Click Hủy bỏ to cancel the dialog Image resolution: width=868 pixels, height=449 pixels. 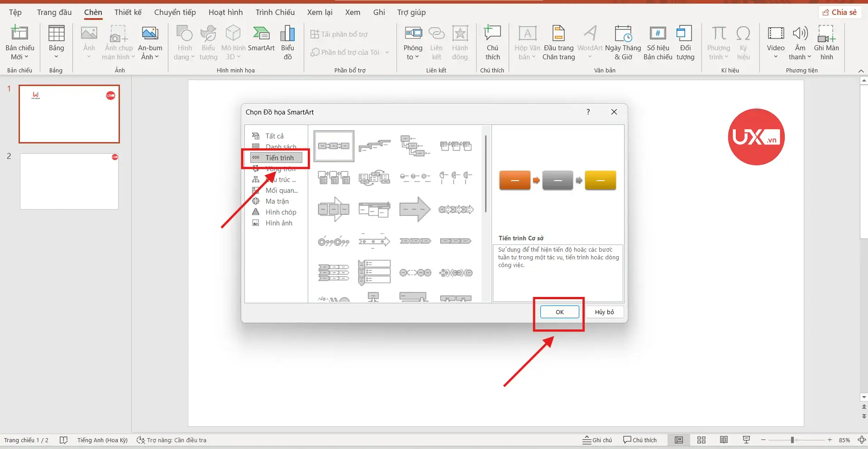604,312
